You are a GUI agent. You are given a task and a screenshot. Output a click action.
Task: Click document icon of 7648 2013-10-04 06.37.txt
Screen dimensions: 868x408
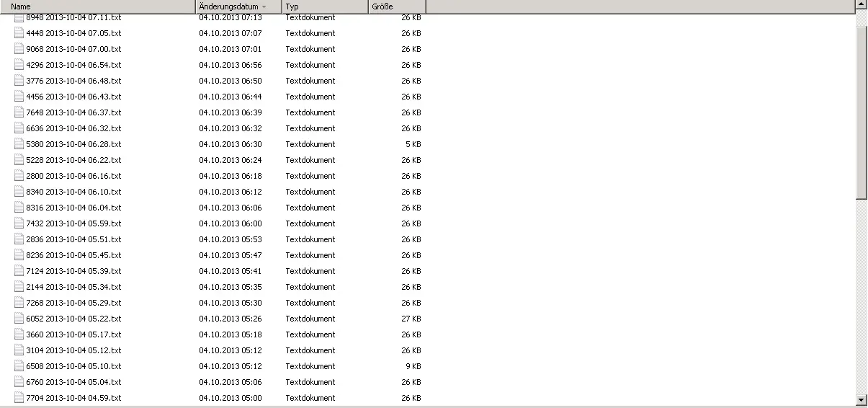[x=19, y=112]
